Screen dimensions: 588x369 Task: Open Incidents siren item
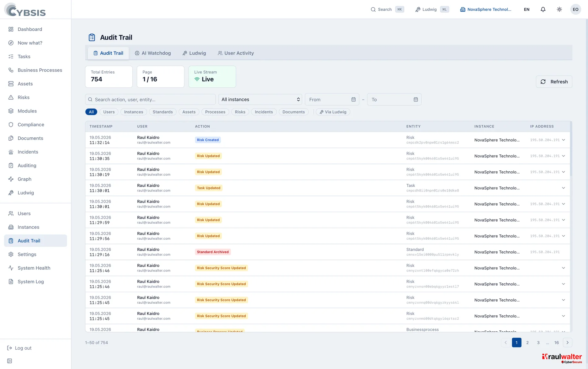coord(36,152)
